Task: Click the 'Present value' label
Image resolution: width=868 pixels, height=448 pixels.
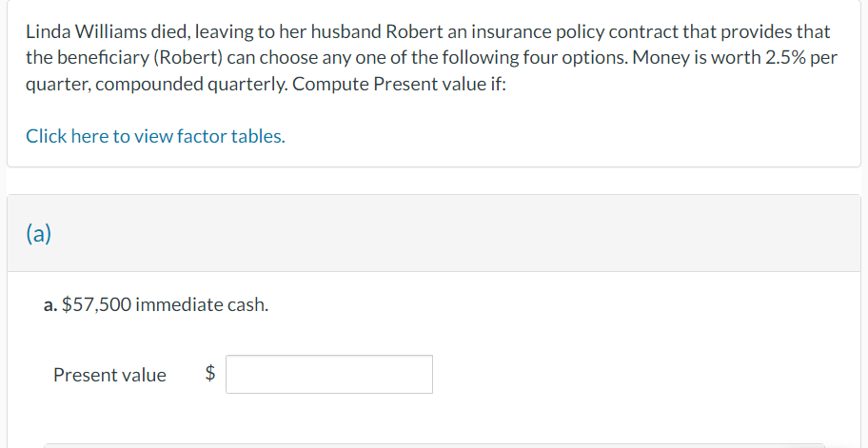Action: (x=109, y=375)
